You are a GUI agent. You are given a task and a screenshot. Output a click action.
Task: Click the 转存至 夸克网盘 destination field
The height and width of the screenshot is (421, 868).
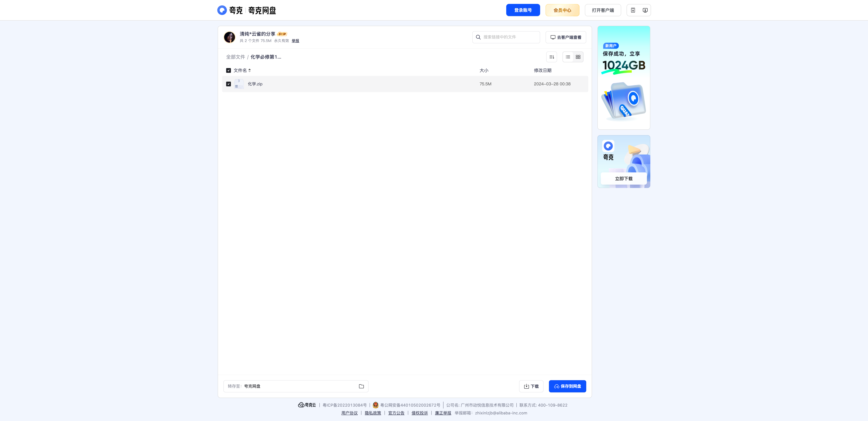click(x=296, y=386)
